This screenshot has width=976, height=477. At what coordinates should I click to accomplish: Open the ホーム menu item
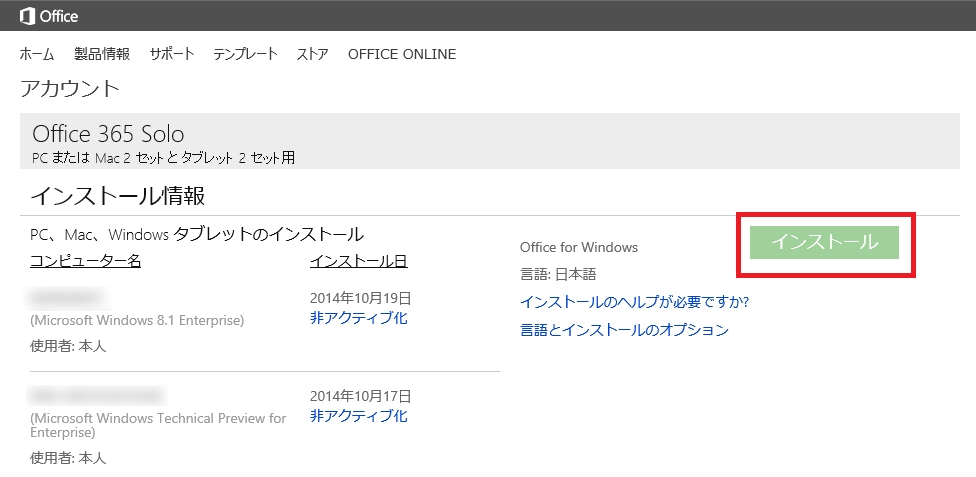point(37,54)
